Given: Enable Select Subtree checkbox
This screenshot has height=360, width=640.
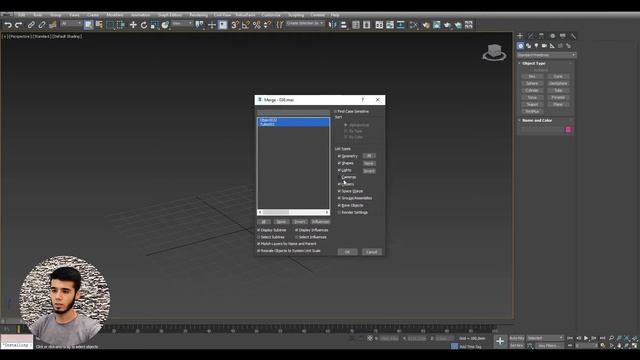Looking at the screenshot, I should (x=259, y=237).
